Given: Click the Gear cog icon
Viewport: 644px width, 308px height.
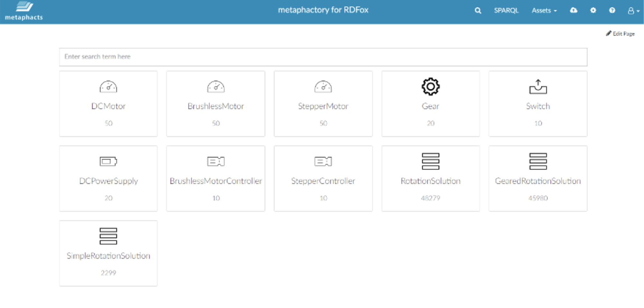Looking at the screenshot, I should [431, 86].
